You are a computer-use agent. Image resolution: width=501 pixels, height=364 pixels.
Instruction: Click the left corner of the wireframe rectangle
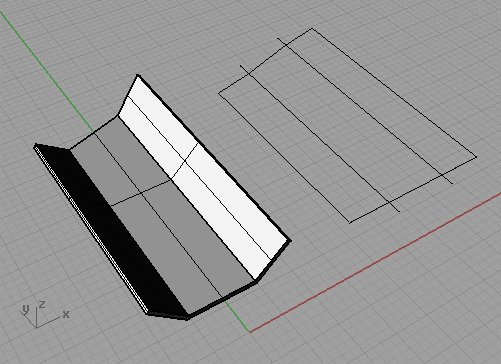(x=219, y=93)
